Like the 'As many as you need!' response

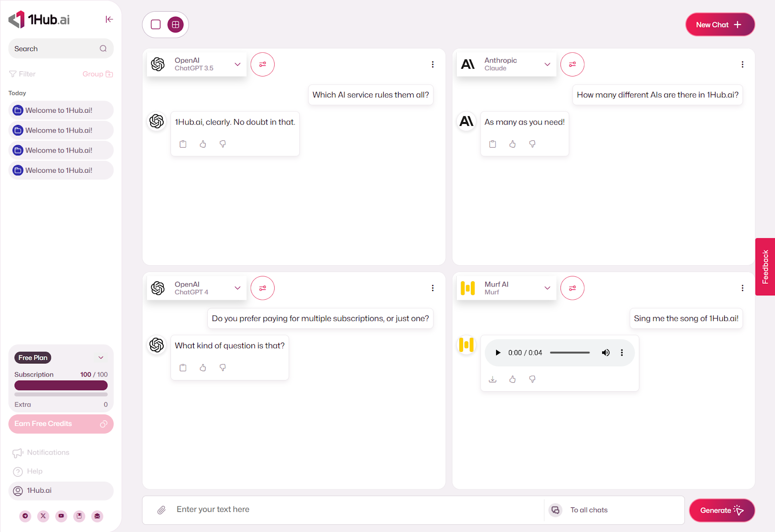click(x=512, y=144)
